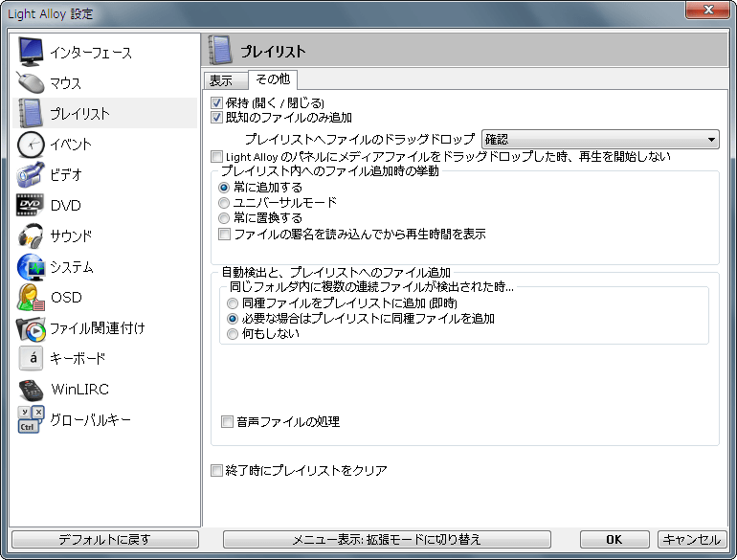The width and height of the screenshot is (737, 560).
Task: Select the グローバルキー Ctrl keys icon
Action: tap(31, 419)
